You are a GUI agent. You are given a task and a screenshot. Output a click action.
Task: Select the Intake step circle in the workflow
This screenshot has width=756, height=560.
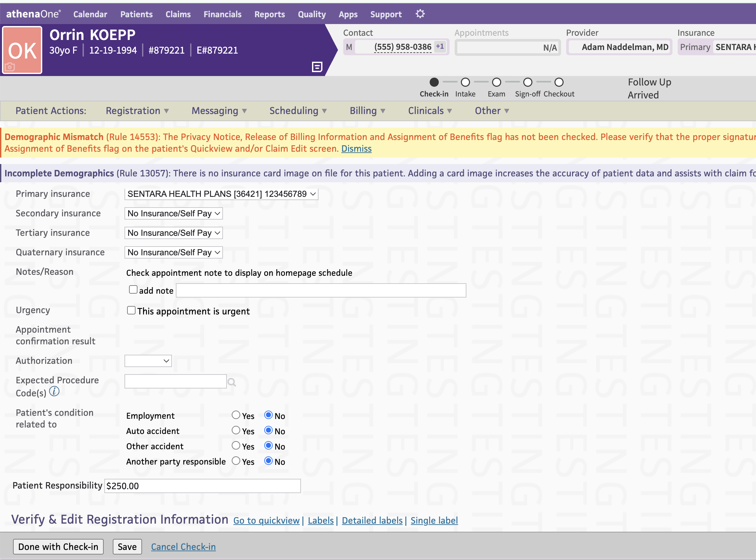click(x=465, y=82)
